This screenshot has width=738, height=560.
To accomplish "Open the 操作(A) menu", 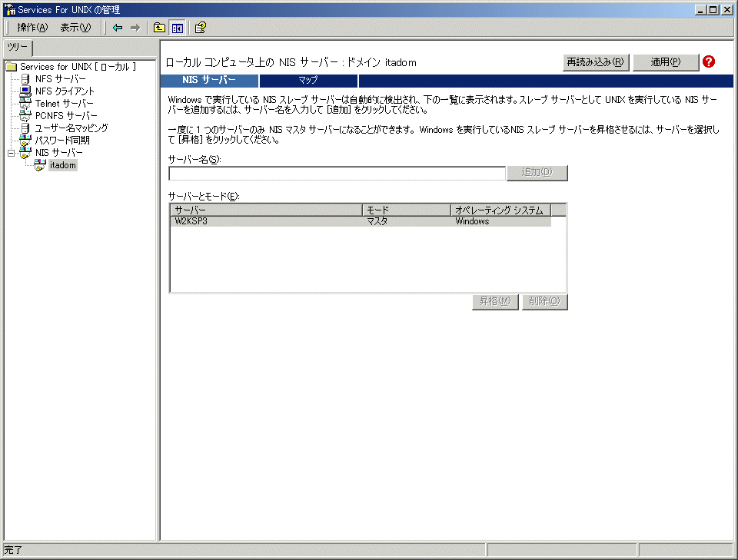I will point(32,28).
